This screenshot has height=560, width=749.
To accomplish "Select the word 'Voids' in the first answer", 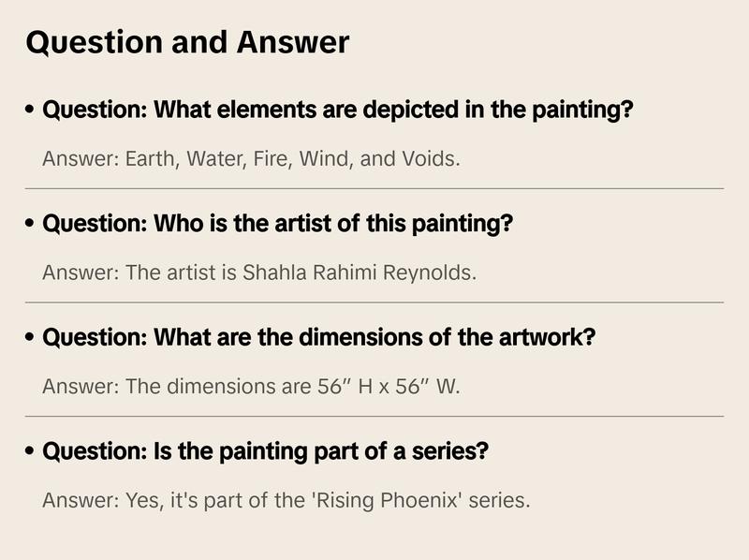I will click(429, 158).
